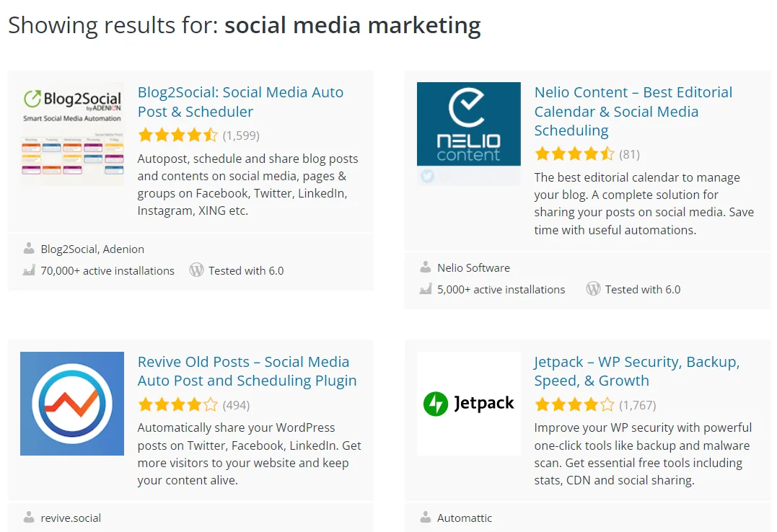
Task: Click the Automattic author name
Action: click(x=465, y=518)
